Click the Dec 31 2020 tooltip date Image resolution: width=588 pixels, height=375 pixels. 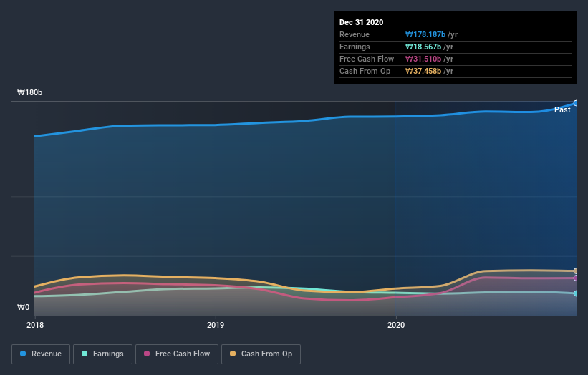point(361,22)
